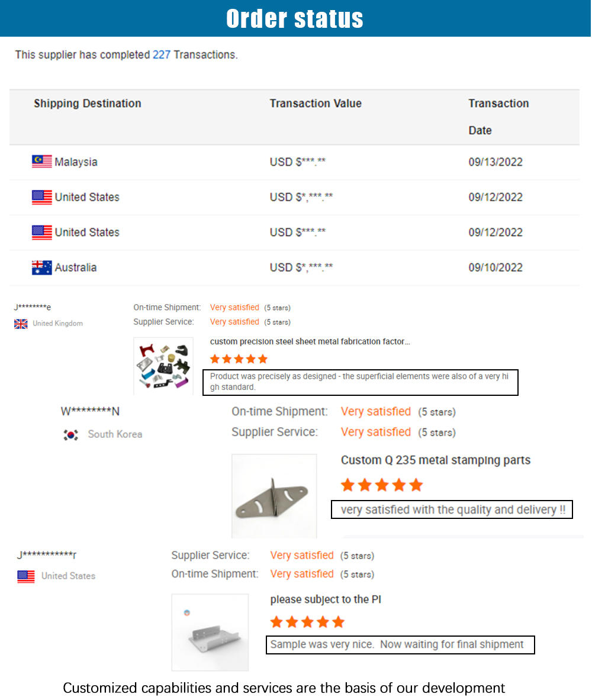Click the review about quality and delivery
The width and height of the screenshot is (592, 700).
(x=452, y=509)
